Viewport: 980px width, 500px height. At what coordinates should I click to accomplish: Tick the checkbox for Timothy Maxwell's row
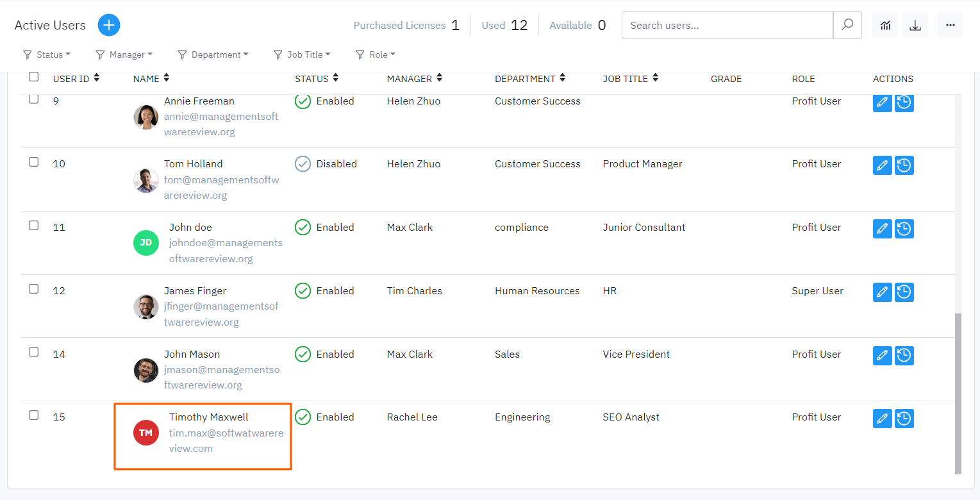(x=33, y=415)
